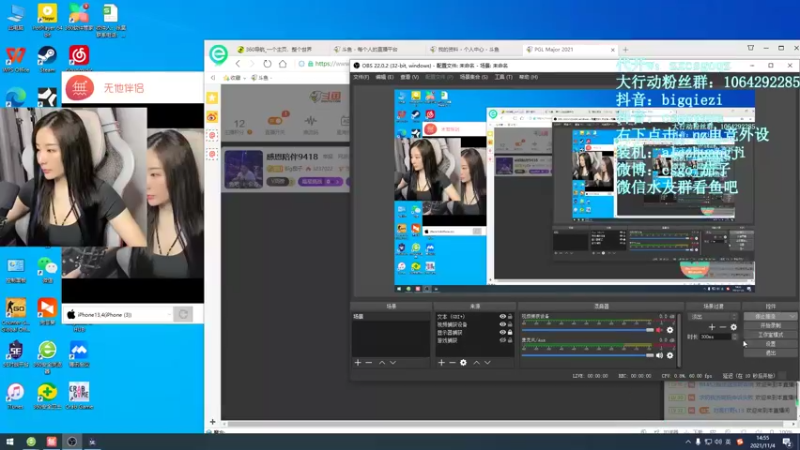Move the scene up in the list
The height and width of the screenshot is (450, 800).
[382, 363]
